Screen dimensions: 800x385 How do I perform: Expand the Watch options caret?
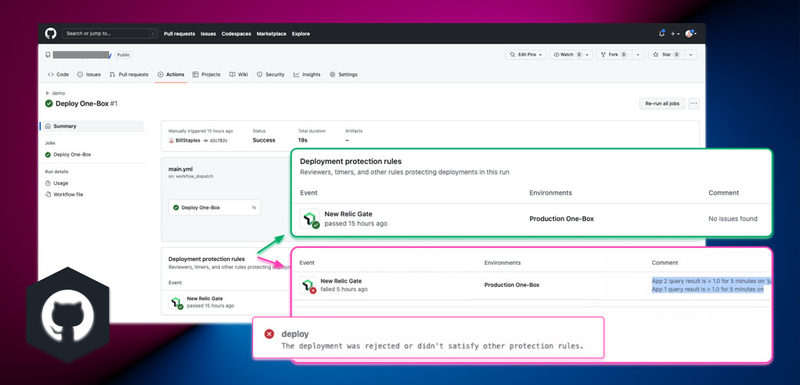click(588, 55)
